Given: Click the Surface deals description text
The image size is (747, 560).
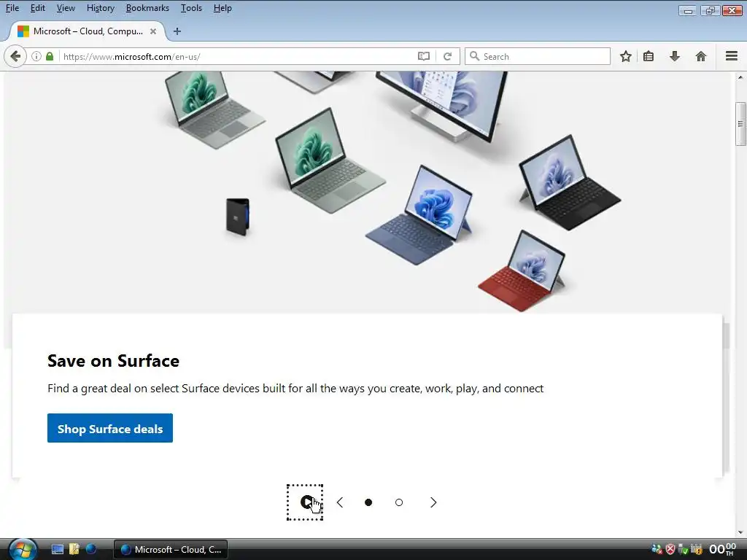Looking at the screenshot, I should click(295, 389).
